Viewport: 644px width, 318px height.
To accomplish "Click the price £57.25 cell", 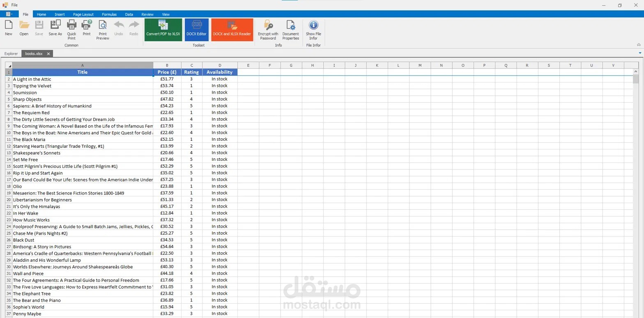I will pyautogui.click(x=167, y=180).
